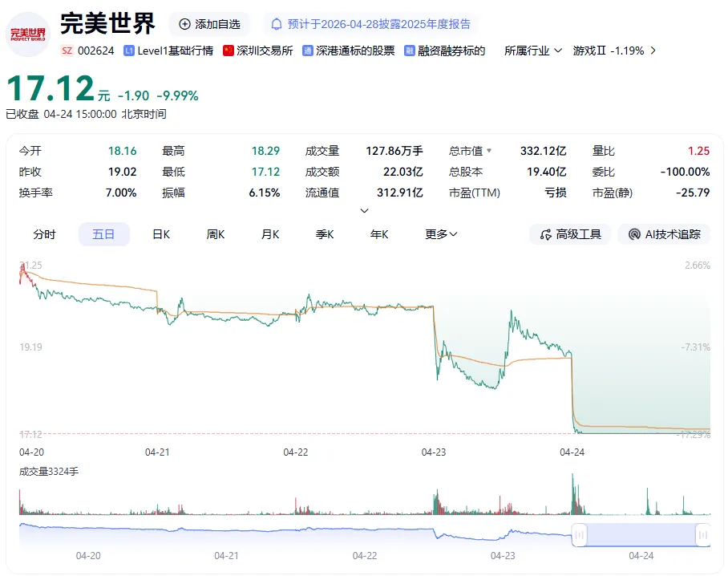Viewport: 728px width, 576px height.
Task: Click the stock code 002624
Action: [x=96, y=51]
